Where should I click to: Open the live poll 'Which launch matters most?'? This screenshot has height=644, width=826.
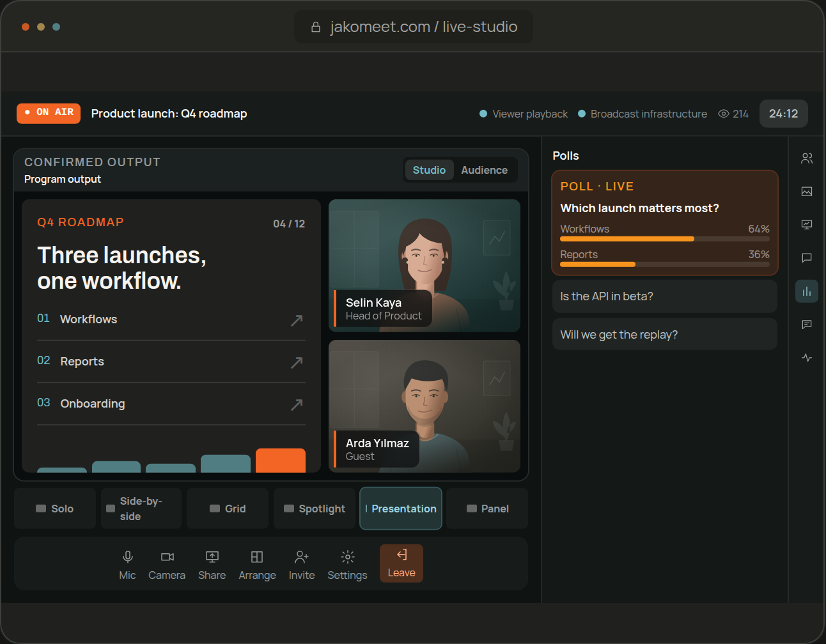click(665, 223)
